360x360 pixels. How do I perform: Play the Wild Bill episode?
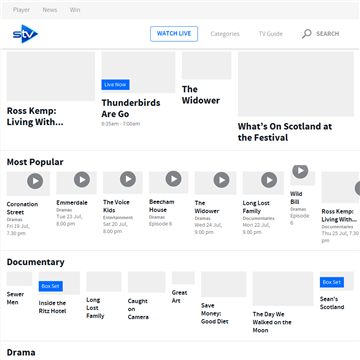click(300, 171)
